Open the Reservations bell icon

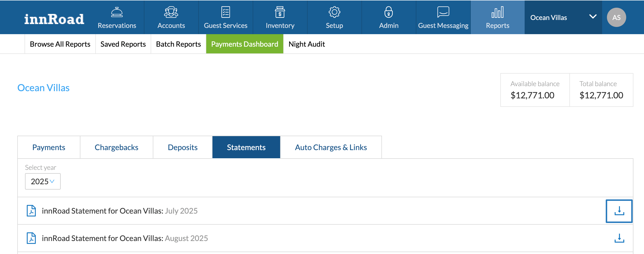[117, 12]
